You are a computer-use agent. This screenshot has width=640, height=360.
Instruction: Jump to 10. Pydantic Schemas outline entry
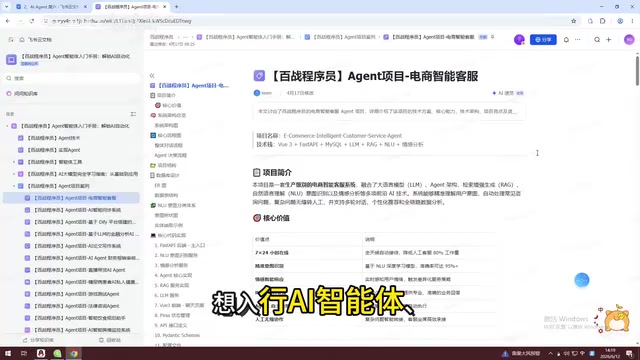pos(177,335)
